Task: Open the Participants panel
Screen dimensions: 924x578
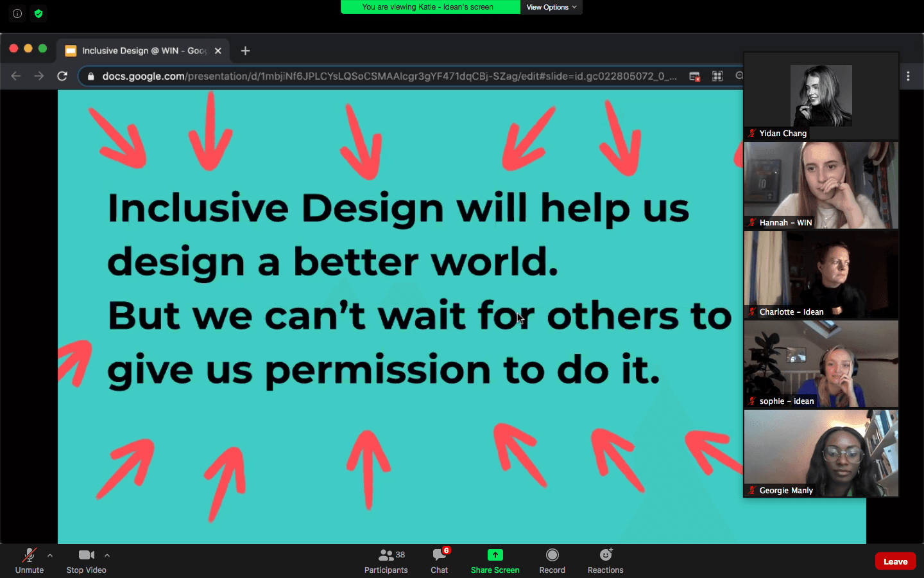Action: (386, 560)
